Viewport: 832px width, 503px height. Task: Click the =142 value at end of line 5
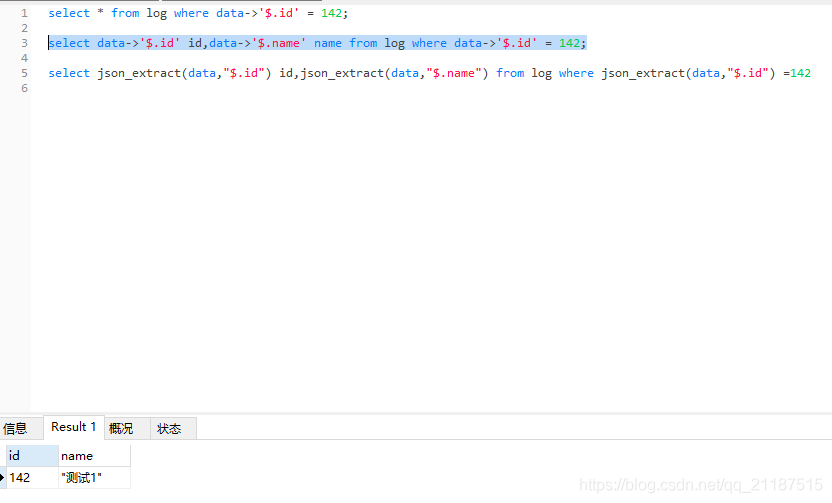point(797,73)
